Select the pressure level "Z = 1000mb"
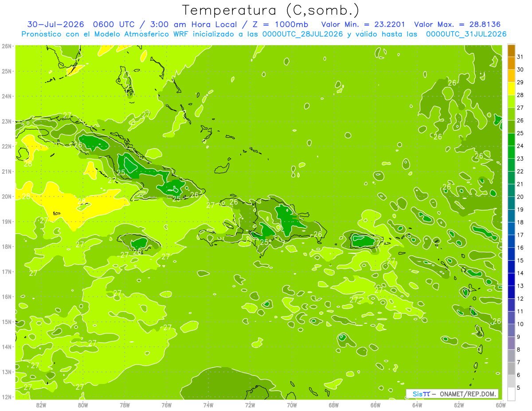 tap(281, 24)
